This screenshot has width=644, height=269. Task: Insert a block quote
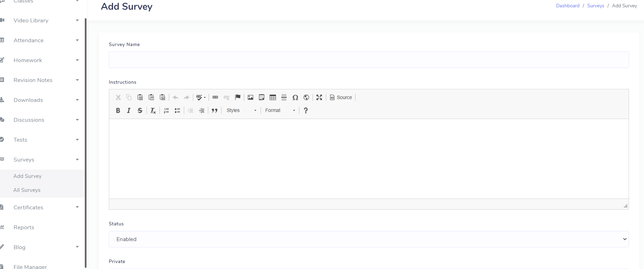coord(215,111)
